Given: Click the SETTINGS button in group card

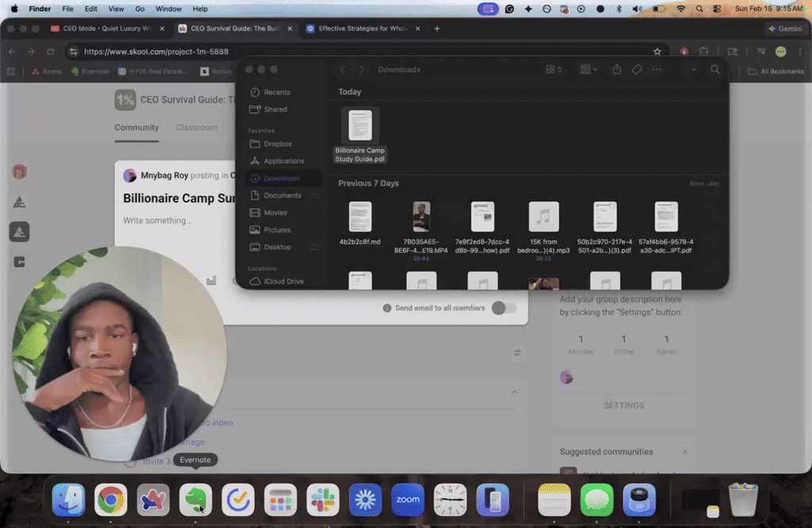Looking at the screenshot, I should coord(623,405).
